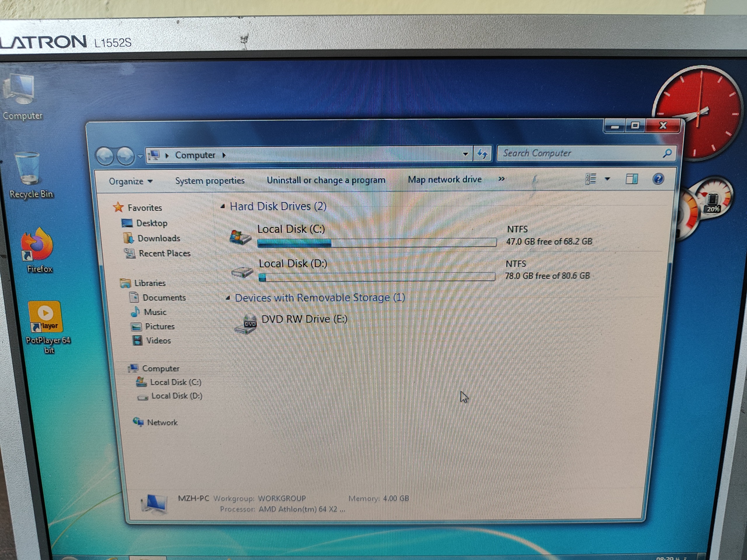Select Local Disk (C:) drive icon
The height and width of the screenshot is (560, 747).
click(x=240, y=236)
